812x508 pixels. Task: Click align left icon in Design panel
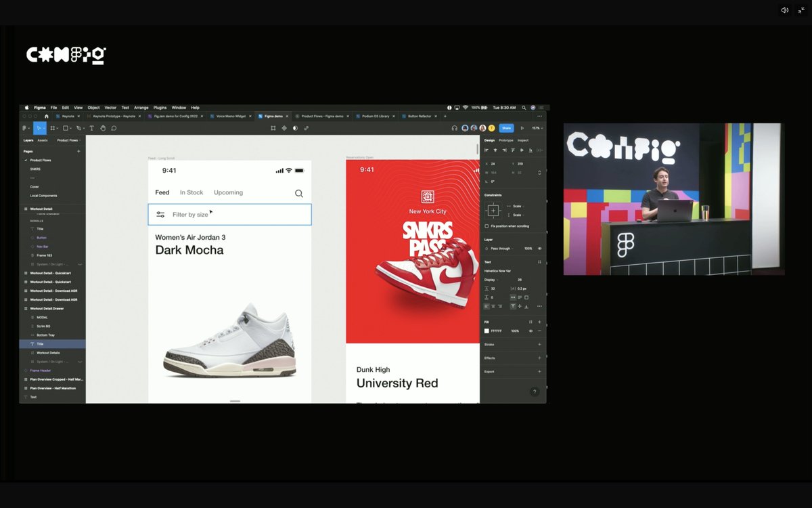pyautogui.click(x=487, y=150)
